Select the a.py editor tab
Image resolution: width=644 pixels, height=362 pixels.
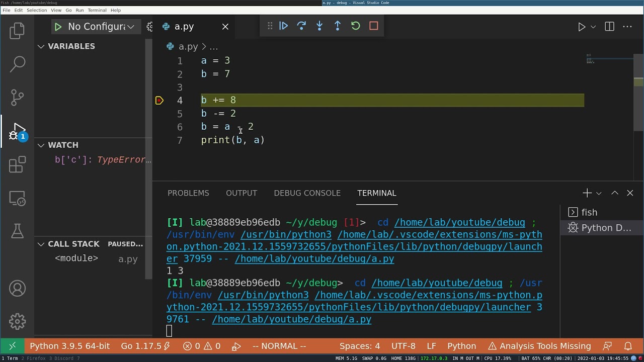184,27
